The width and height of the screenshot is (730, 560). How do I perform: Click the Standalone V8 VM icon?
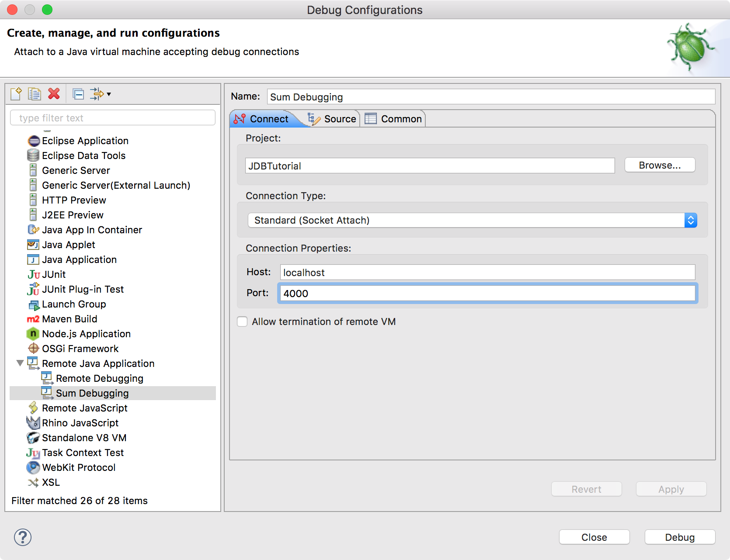point(33,438)
